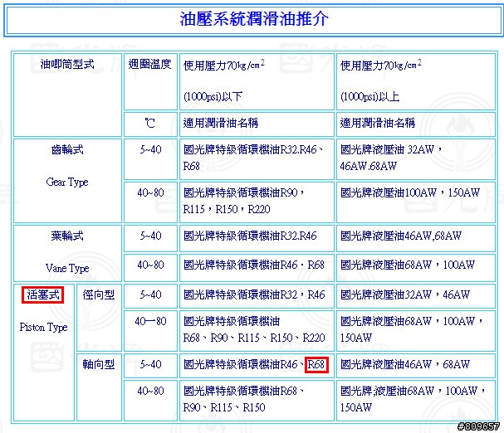Click the 軸向型 5~40 temperature cell
504x433 pixels.
pyautogui.click(x=150, y=366)
